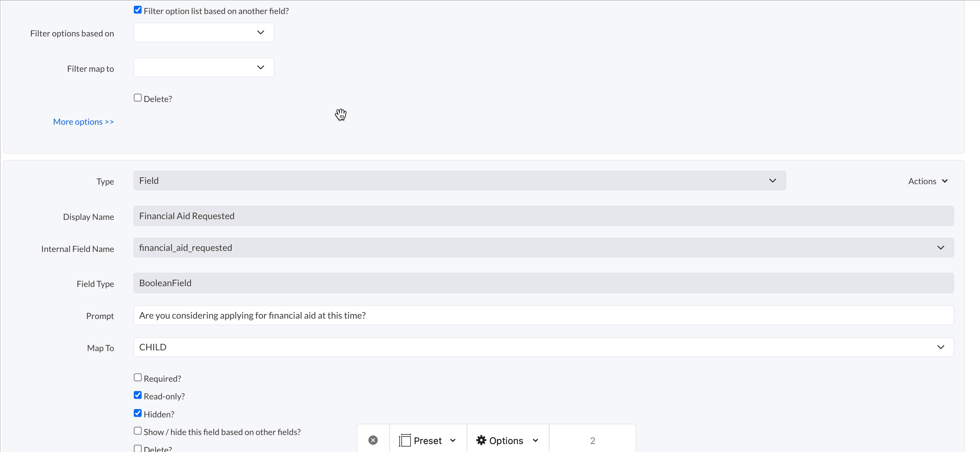The height and width of the screenshot is (452, 980).
Task: Open the Actions menu
Action: pos(927,181)
